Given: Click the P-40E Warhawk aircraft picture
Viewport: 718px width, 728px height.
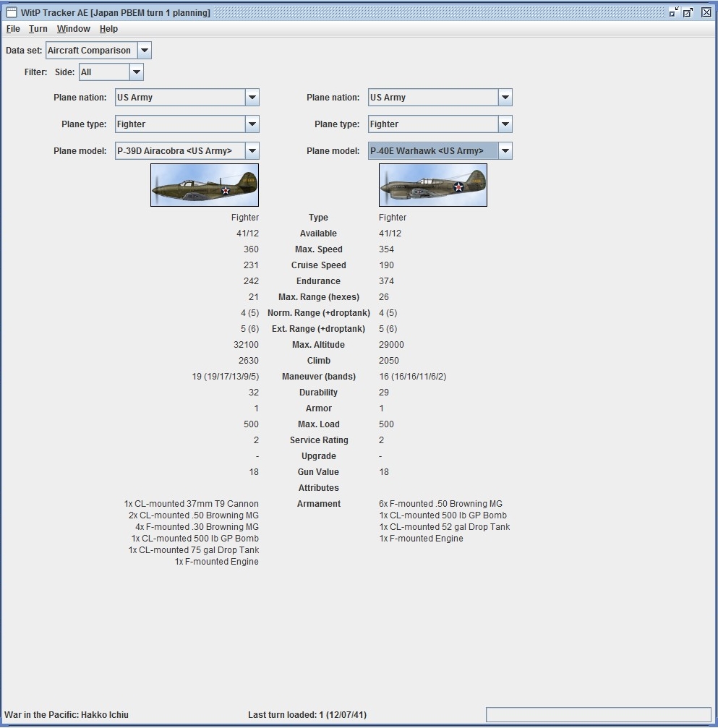Looking at the screenshot, I should click(433, 185).
